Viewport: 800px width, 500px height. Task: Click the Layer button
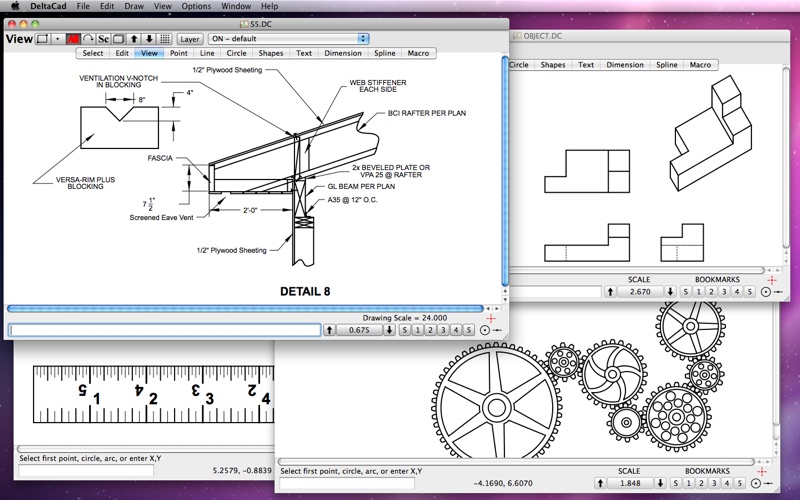point(190,39)
